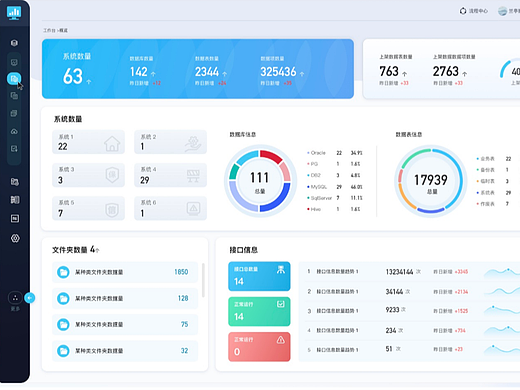Click the badge icon in the 系统 5 card
Screen dimensions: 520x390
point(112,210)
